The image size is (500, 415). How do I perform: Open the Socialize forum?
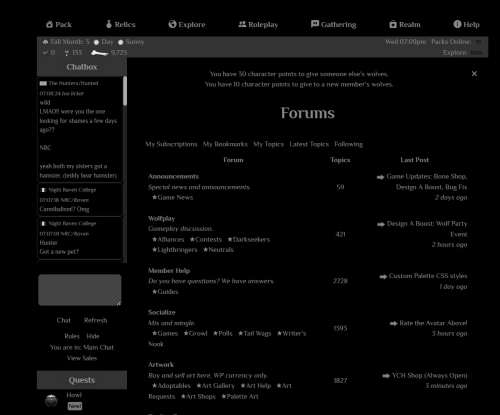[162, 312]
